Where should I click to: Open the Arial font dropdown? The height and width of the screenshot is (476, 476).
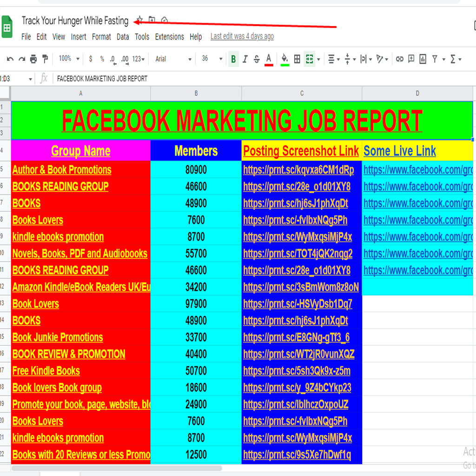(173, 59)
